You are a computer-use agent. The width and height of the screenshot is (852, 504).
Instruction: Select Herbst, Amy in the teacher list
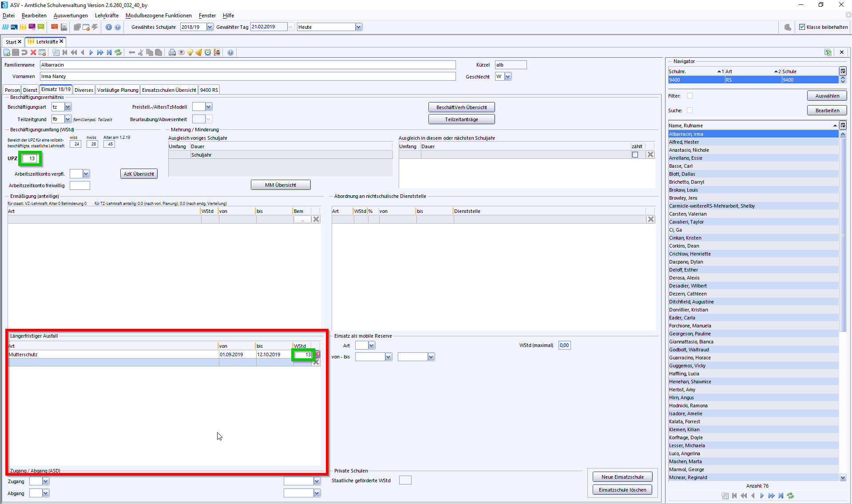[x=753, y=390]
